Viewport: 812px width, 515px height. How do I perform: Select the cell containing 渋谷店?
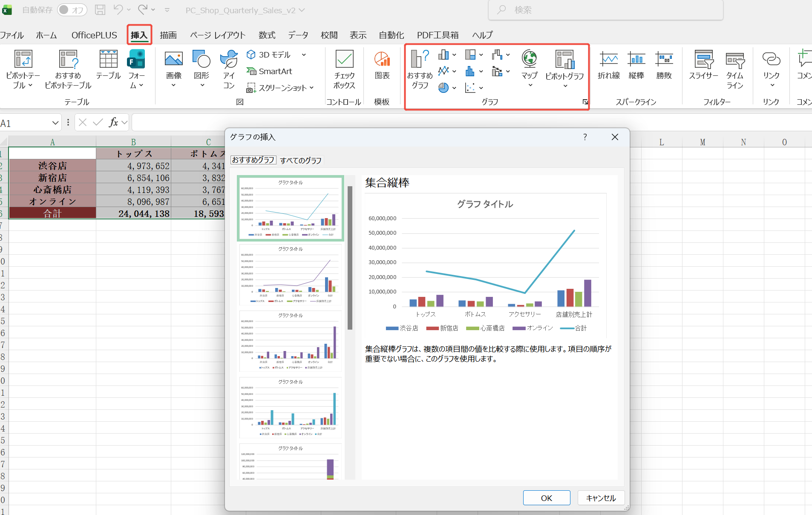tap(52, 166)
